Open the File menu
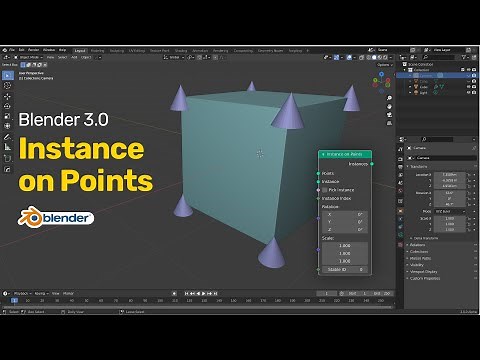480x360 pixels. (12, 50)
